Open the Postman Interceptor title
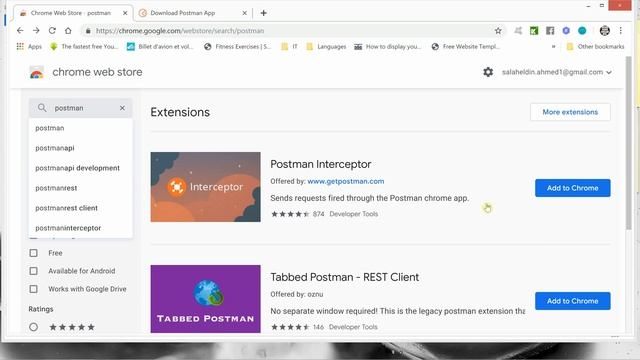Viewport: 640px width, 360px height. (321, 164)
